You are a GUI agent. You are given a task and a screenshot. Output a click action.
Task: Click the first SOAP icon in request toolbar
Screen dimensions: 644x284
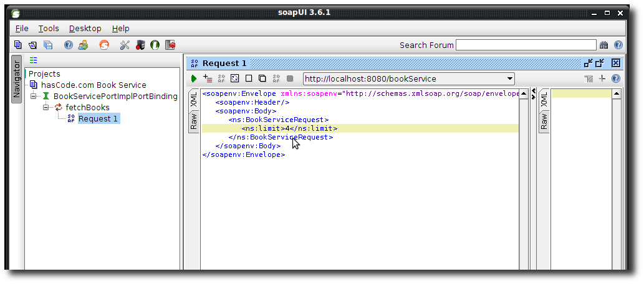tap(221, 78)
